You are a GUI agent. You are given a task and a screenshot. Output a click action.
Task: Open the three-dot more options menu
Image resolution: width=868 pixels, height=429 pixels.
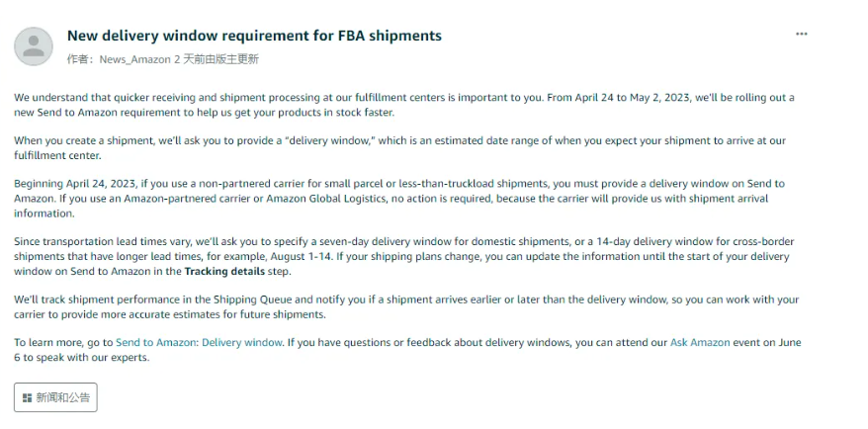pos(801,35)
